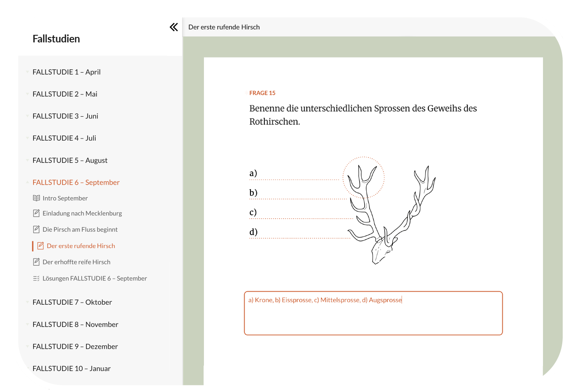Click the book icon beside Intro September

(x=37, y=198)
